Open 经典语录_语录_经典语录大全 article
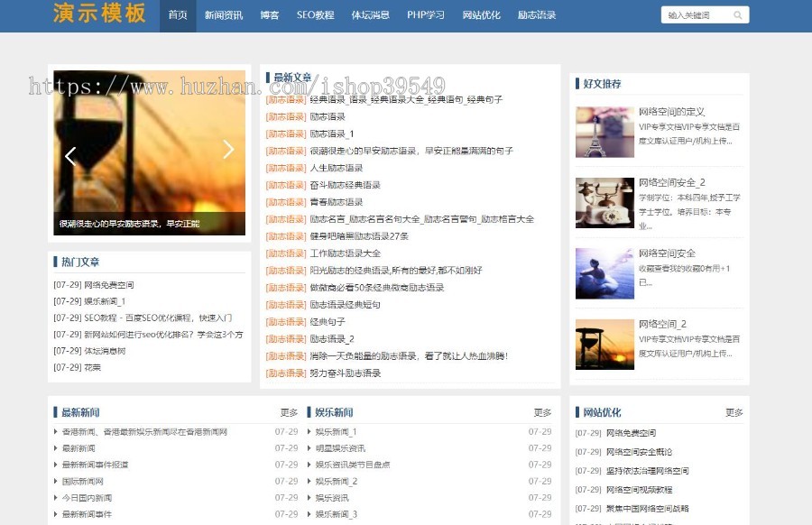812x525 pixels. point(406,99)
